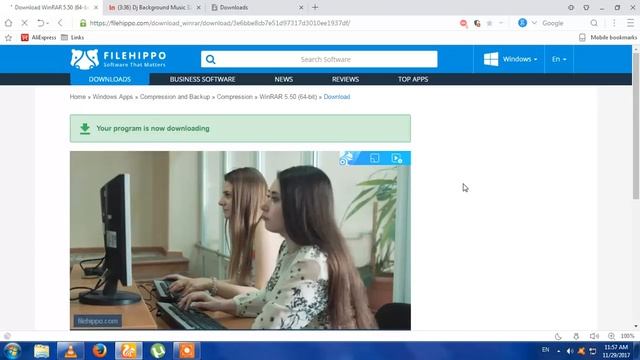Open a new tab with the plus button
The height and width of the screenshot is (360, 640).
(315, 7)
